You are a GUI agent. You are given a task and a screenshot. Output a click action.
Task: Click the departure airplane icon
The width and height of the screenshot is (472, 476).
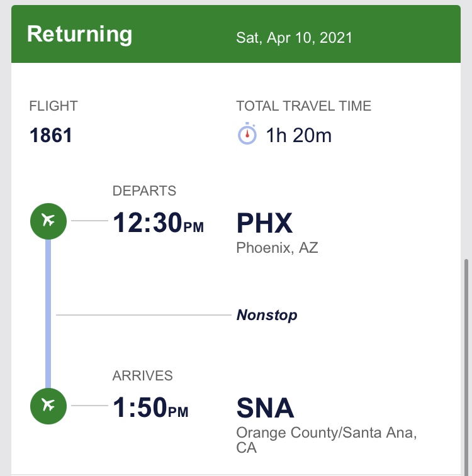[48, 221]
